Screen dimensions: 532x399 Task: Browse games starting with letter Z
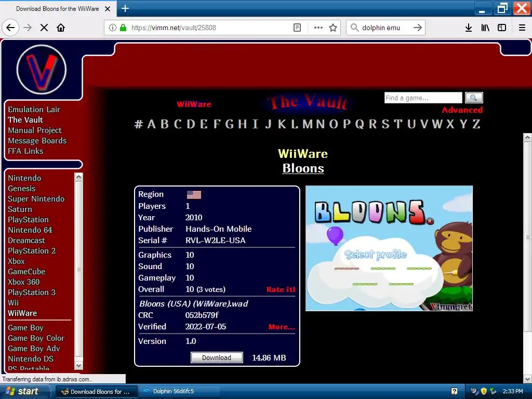point(476,124)
